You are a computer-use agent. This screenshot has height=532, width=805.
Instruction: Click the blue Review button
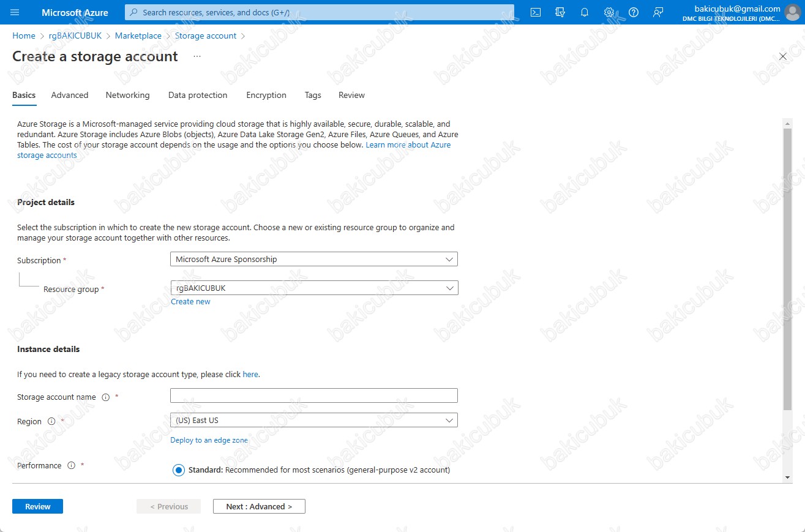[x=37, y=506]
